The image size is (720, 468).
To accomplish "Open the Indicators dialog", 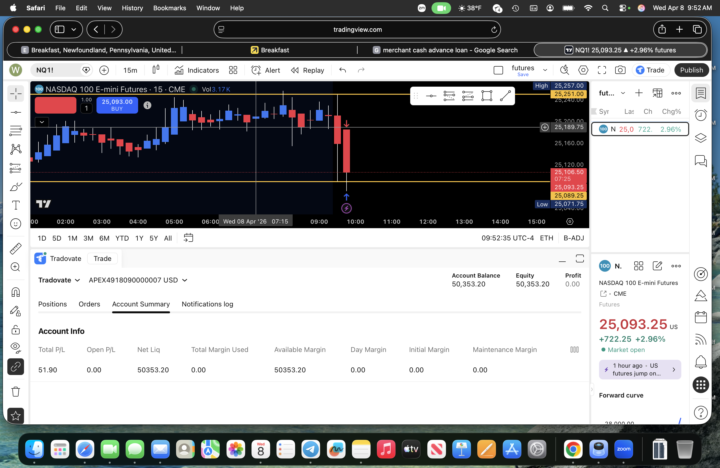I will [197, 70].
